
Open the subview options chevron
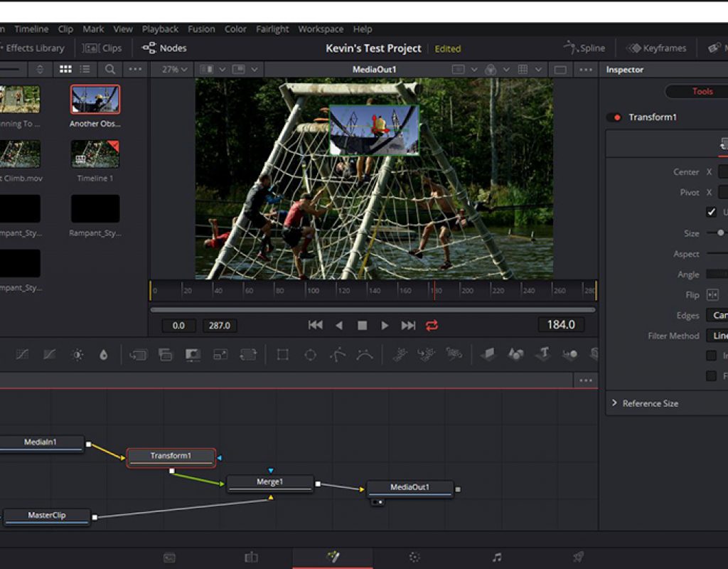click(255, 69)
